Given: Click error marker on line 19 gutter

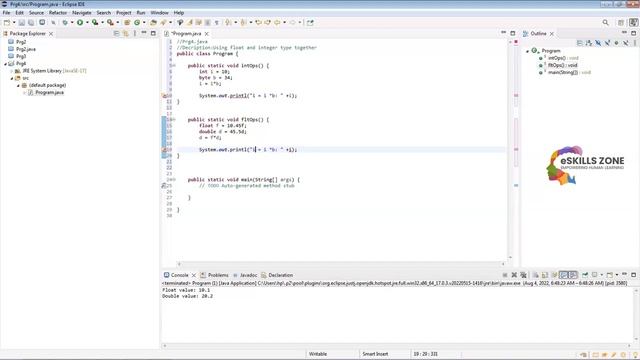Looking at the screenshot, I should click(x=164, y=150).
